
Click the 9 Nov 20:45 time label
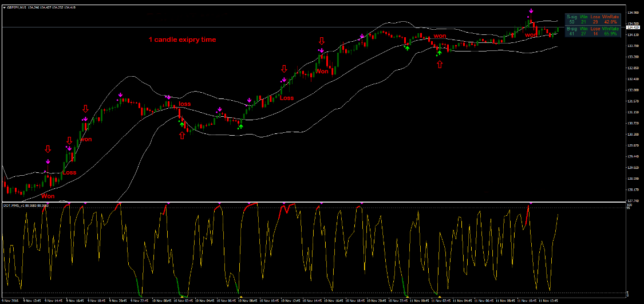click(118, 301)
